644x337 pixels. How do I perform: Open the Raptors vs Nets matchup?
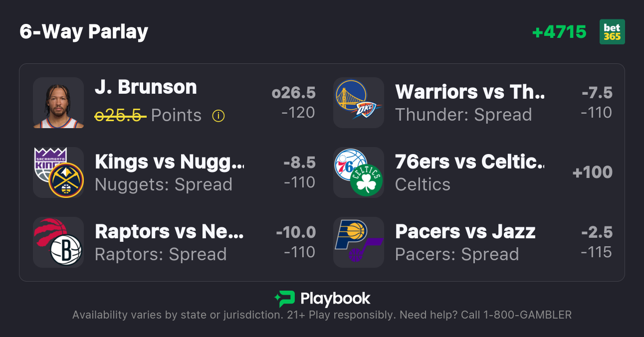point(170,231)
